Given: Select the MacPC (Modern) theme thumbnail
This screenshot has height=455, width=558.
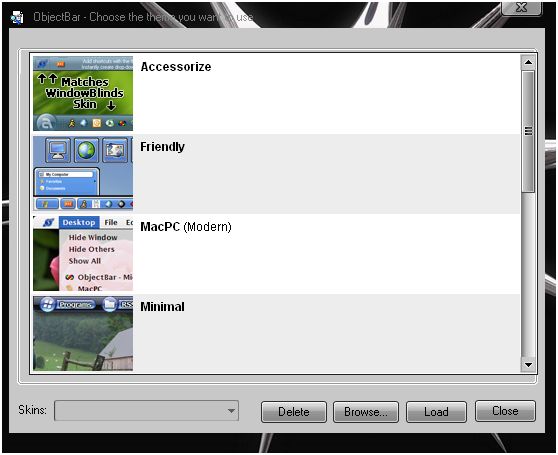Looking at the screenshot, I should coord(83,253).
